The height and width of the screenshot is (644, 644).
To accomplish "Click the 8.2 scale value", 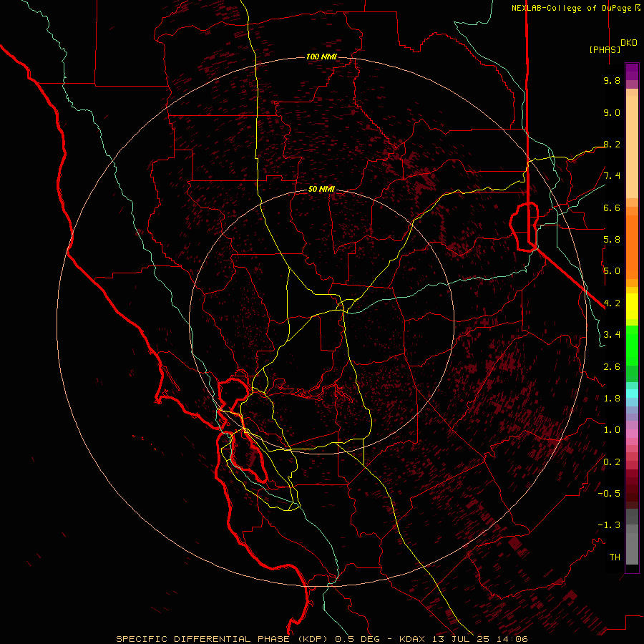I will 612,144.
